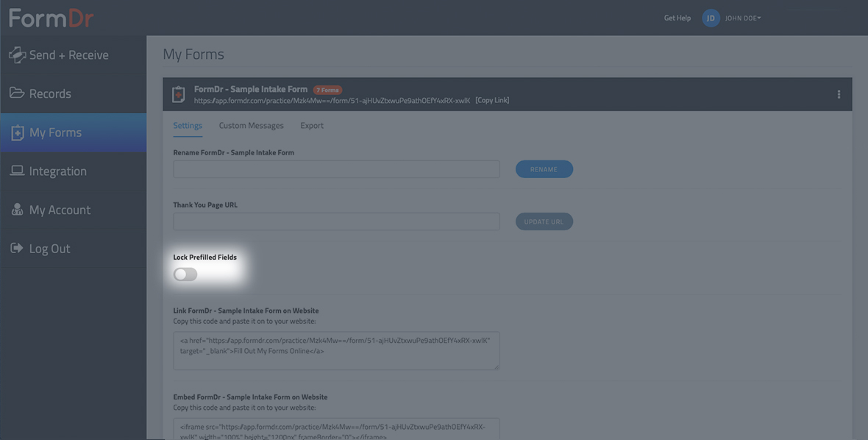Open Records in the sidebar
The width and height of the screenshot is (868, 440).
point(74,93)
